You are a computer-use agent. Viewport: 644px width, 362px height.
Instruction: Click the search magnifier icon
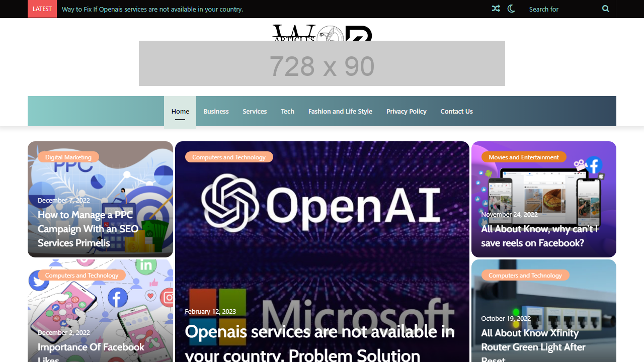[x=605, y=9]
